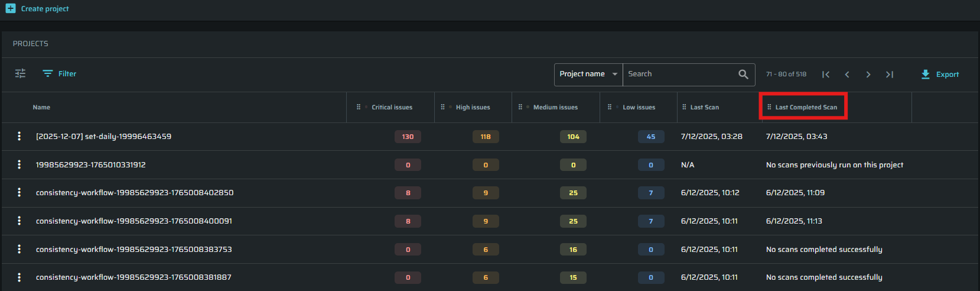Image resolution: width=980 pixels, height=291 pixels.
Task: Click the 6/12/2025, 11:09 completed scan cell
Action: [x=795, y=193]
